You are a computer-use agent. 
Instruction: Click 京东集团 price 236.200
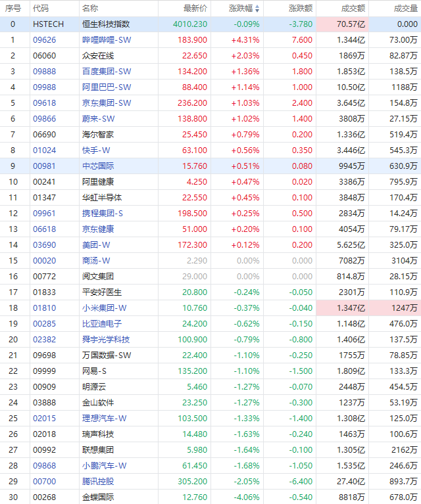(193, 103)
